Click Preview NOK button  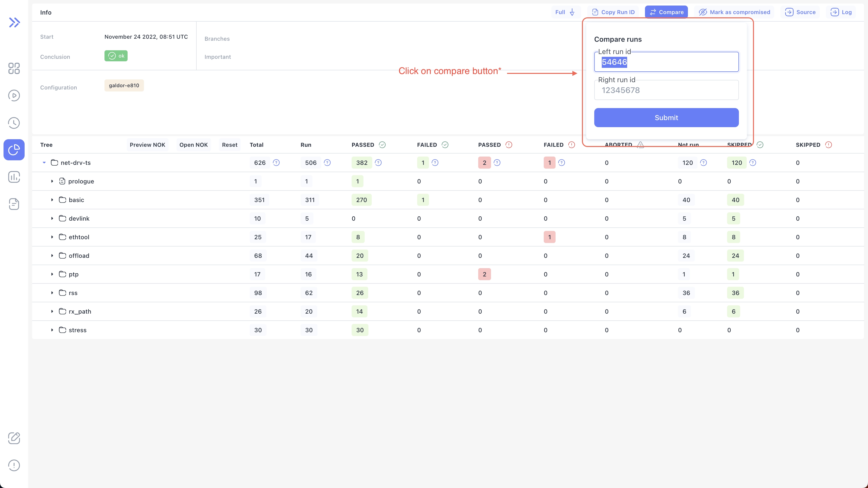[x=147, y=145]
